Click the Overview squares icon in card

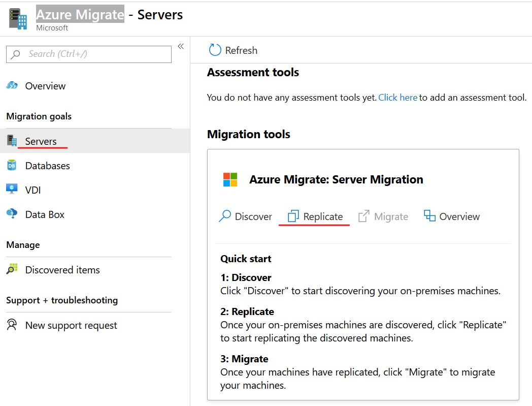coord(429,216)
